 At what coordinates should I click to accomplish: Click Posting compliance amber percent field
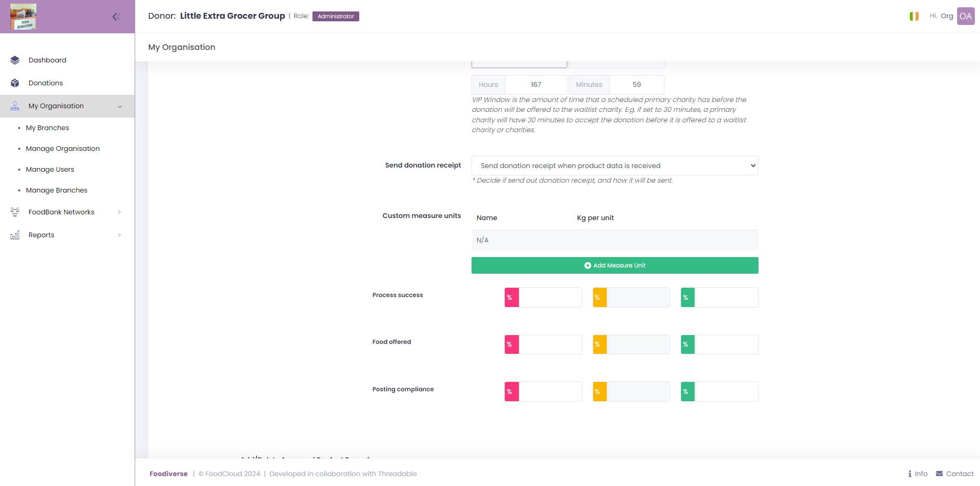point(638,392)
